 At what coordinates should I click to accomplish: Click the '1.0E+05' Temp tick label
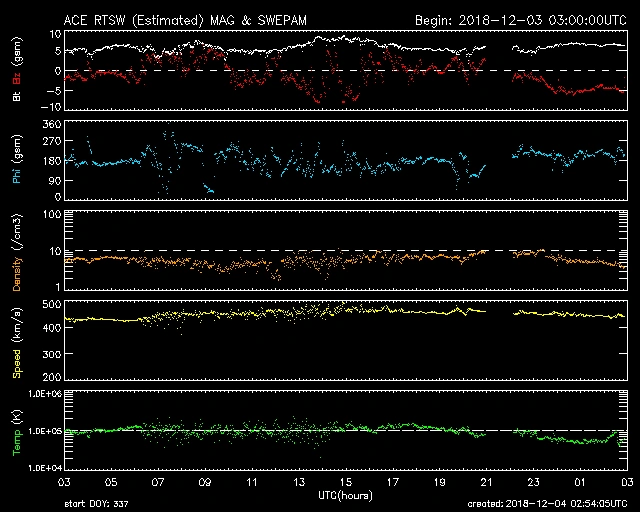[45, 431]
